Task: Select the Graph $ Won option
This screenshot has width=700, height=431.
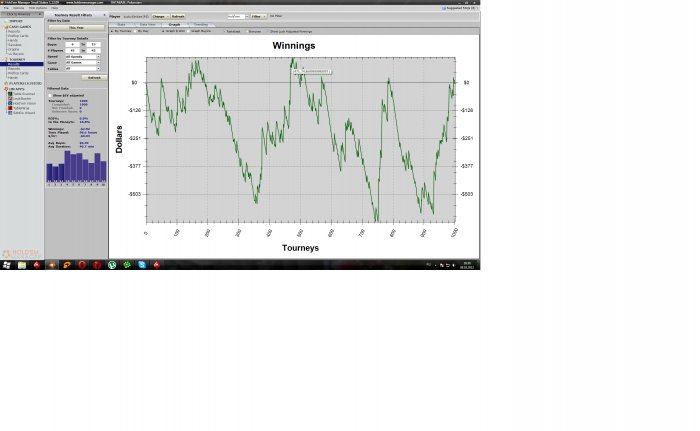Action: [x=163, y=31]
